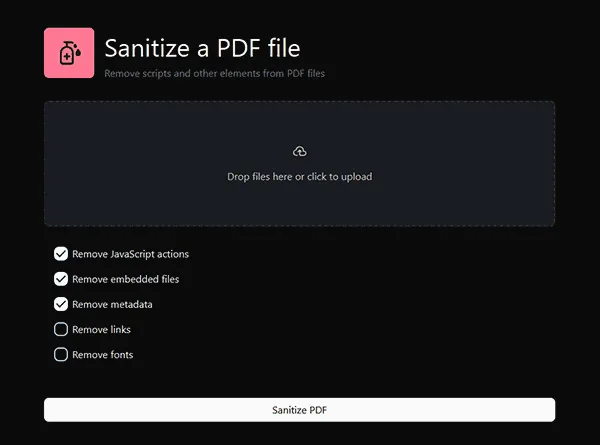Uncheck the Remove embedded files checkbox
This screenshot has width=600, height=445.
[61, 279]
